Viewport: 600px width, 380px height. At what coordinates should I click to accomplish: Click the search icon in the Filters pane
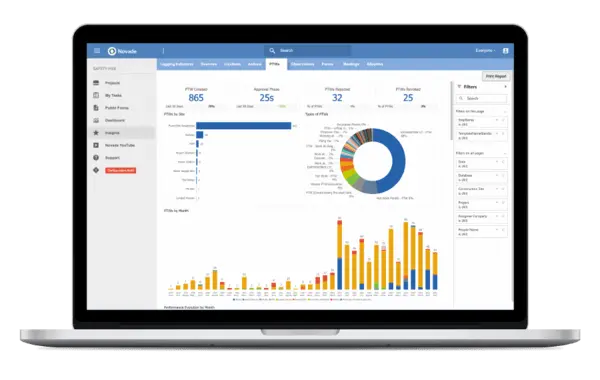pyautogui.click(x=461, y=98)
